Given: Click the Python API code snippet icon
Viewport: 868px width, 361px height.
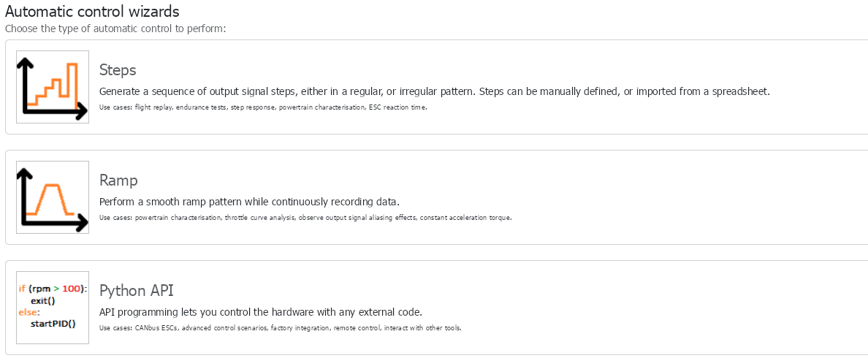Looking at the screenshot, I should [x=53, y=308].
